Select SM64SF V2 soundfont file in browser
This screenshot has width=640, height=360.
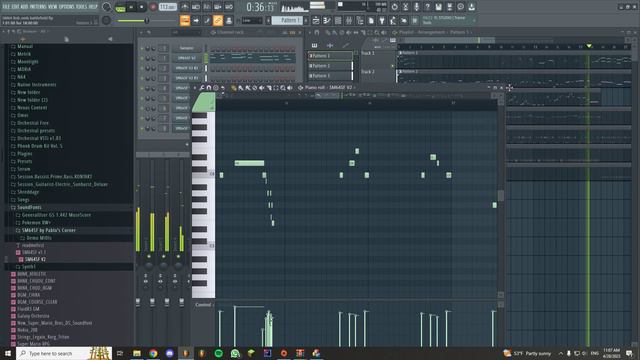(35, 259)
